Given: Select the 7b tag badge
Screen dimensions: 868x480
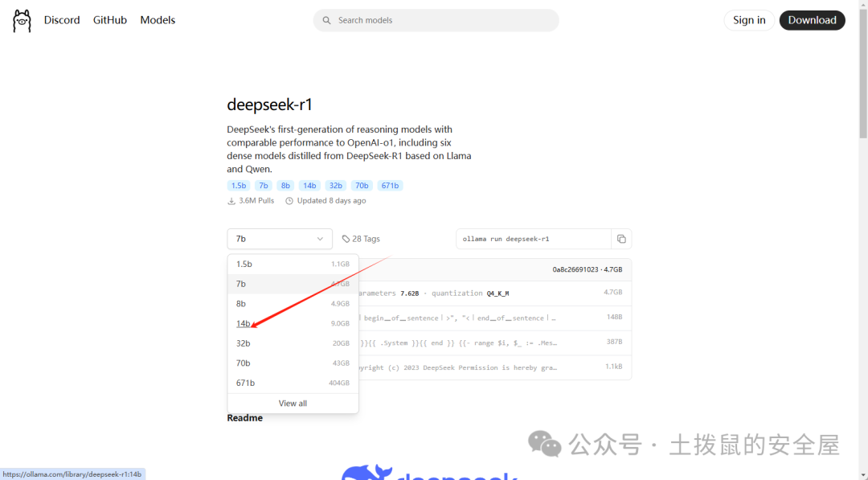Looking at the screenshot, I should click(x=264, y=186).
